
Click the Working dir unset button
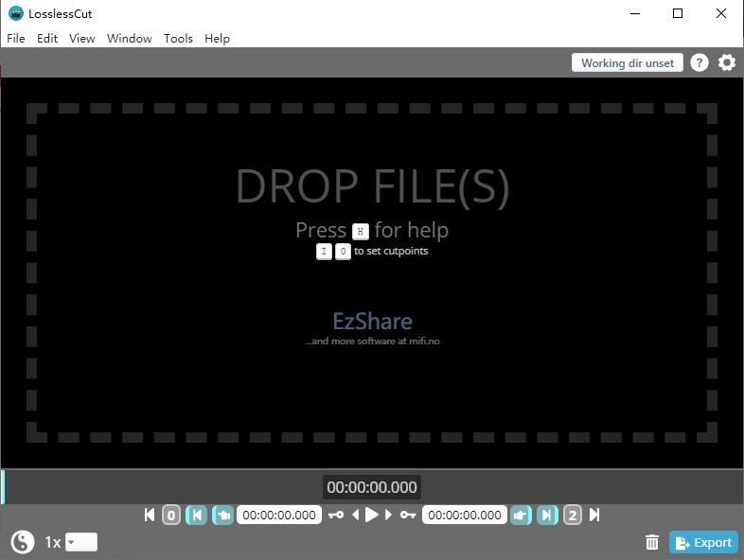tap(628, 63)
